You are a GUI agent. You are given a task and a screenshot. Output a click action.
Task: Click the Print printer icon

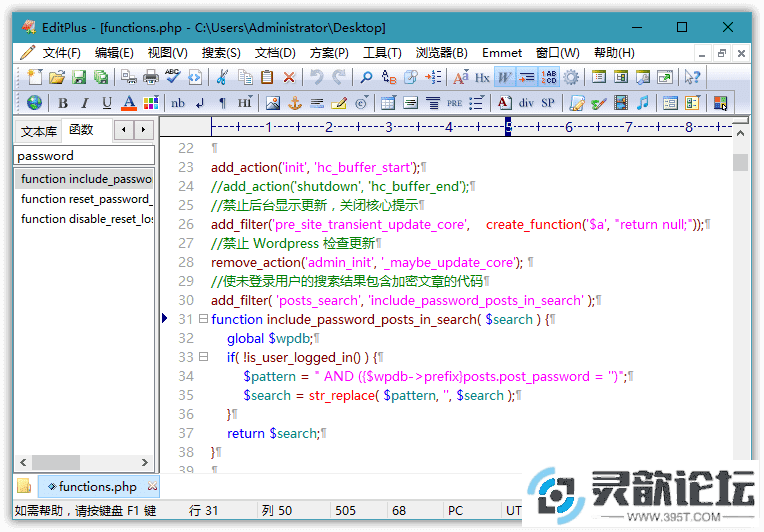point(151,77)
